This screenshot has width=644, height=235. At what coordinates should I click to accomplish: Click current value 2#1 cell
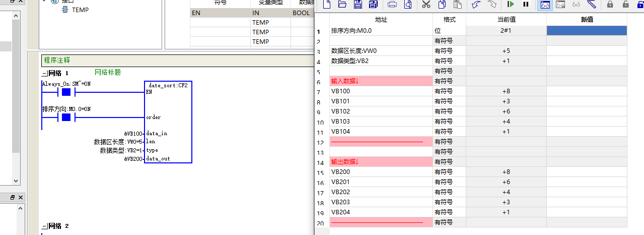[506, 31]
